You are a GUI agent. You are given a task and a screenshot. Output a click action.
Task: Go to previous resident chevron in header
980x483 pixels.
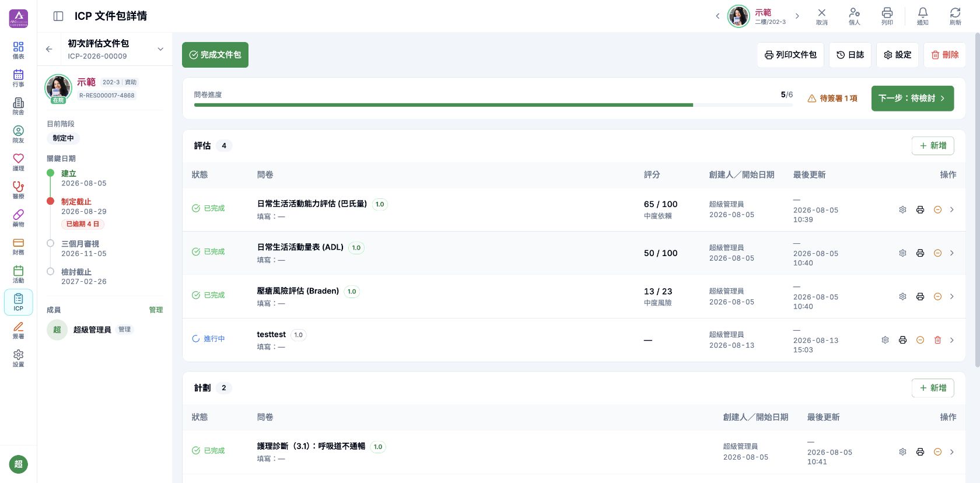pyautogui.click(x=717, y=16)
